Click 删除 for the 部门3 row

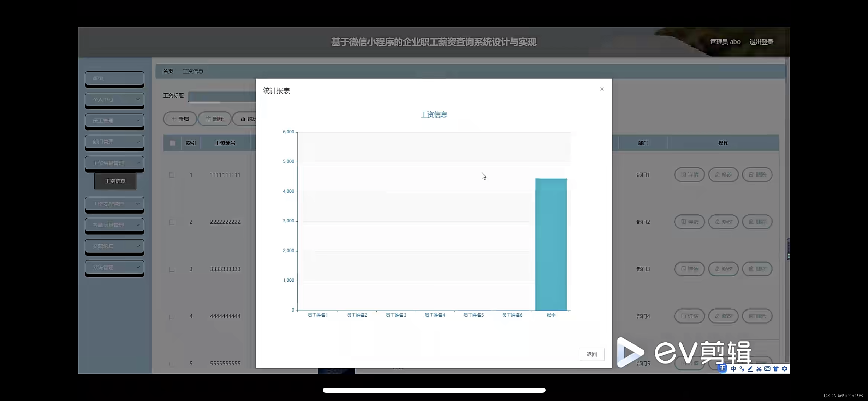click(757, 269)
